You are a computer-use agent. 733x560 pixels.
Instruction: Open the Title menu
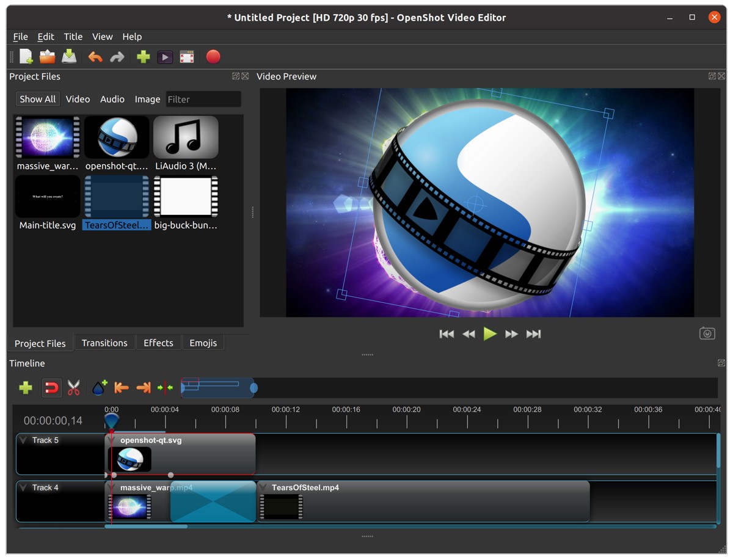(x=73, y=37)
